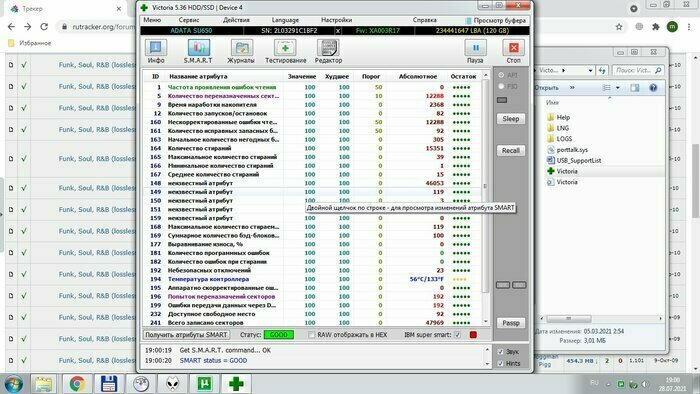Screen dimensions: 700x394
Task: Click the x button after the serial number
Action: (338, 31)
